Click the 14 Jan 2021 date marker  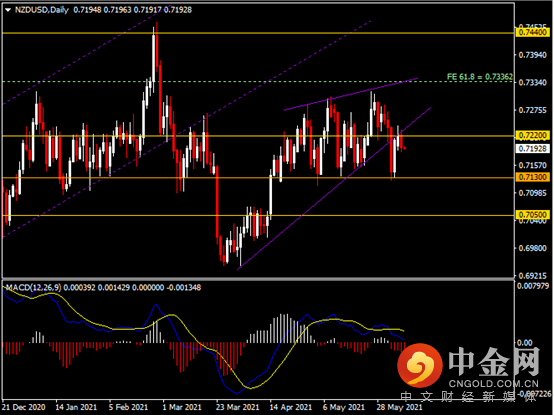coord(76,407)
